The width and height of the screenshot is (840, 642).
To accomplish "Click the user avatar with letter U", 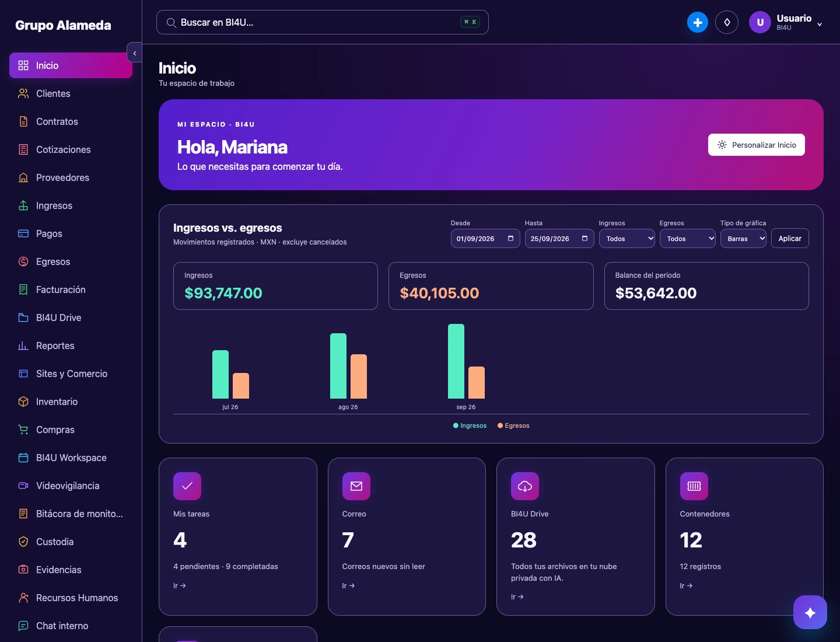I will (x=760, y=22).
